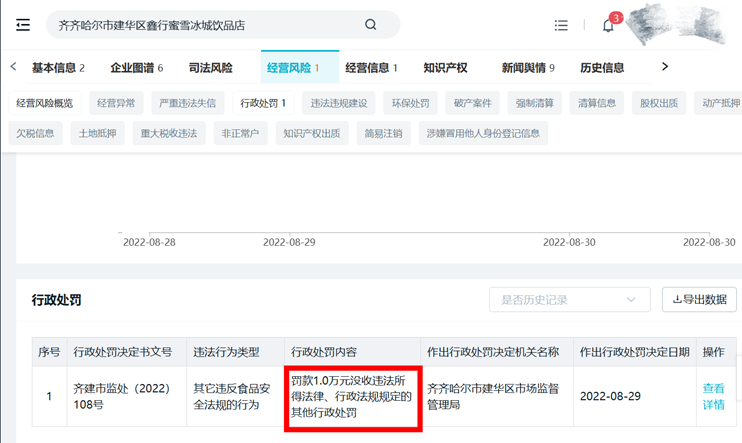Select 环保处罚 sub-category
Viewport: 742px width, 443px height.
point(410,103)
